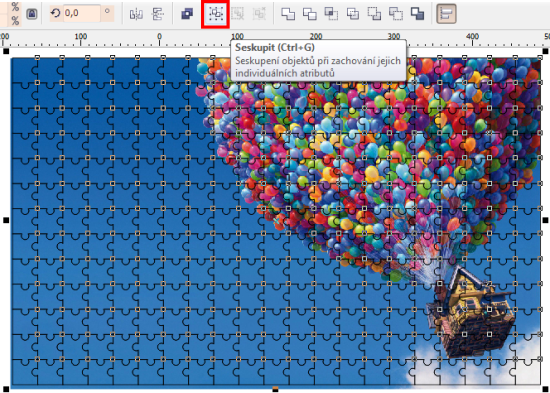Click the greyed-out Ungroup icon
550x393 pixels.
click(x=237, y=14)
